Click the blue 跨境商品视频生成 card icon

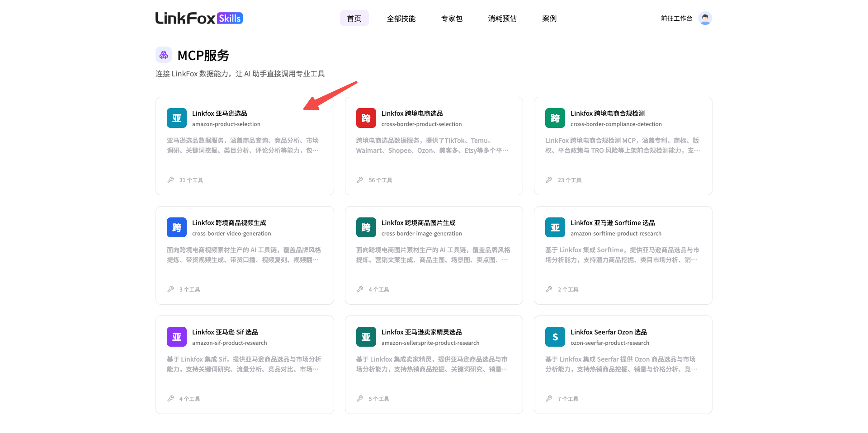coord(177,227)
